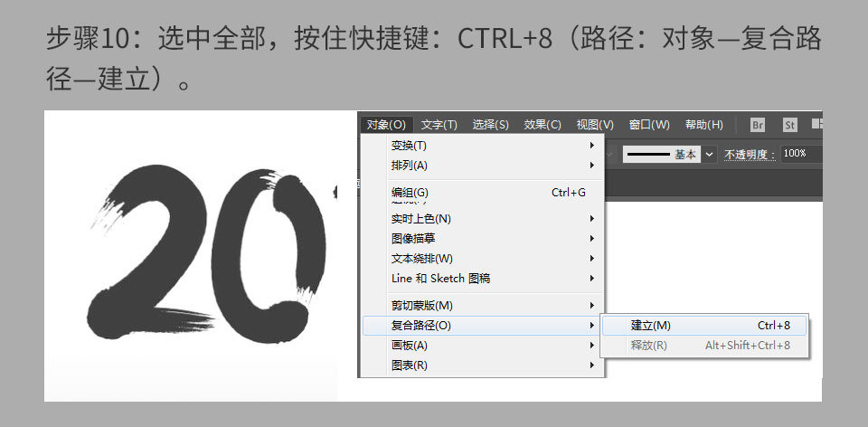Open the 画板(A) submenu entry
Screen dimensions: 868x427
coord(482,346)
